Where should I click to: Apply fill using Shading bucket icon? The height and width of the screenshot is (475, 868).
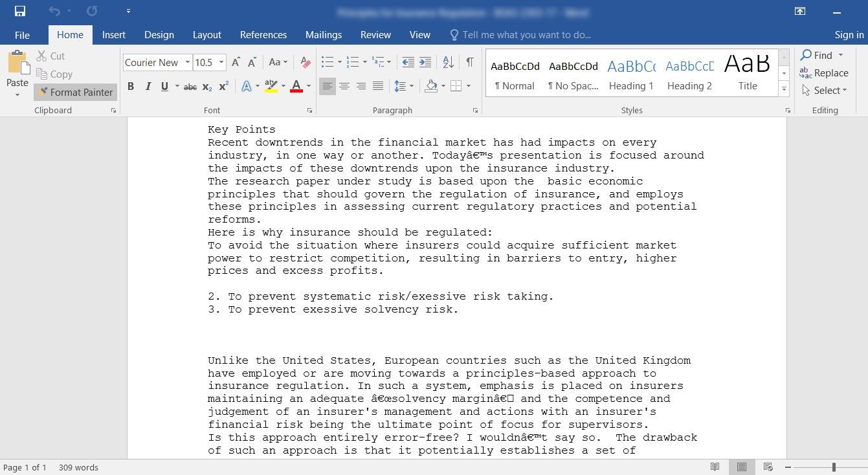(431, 86)
